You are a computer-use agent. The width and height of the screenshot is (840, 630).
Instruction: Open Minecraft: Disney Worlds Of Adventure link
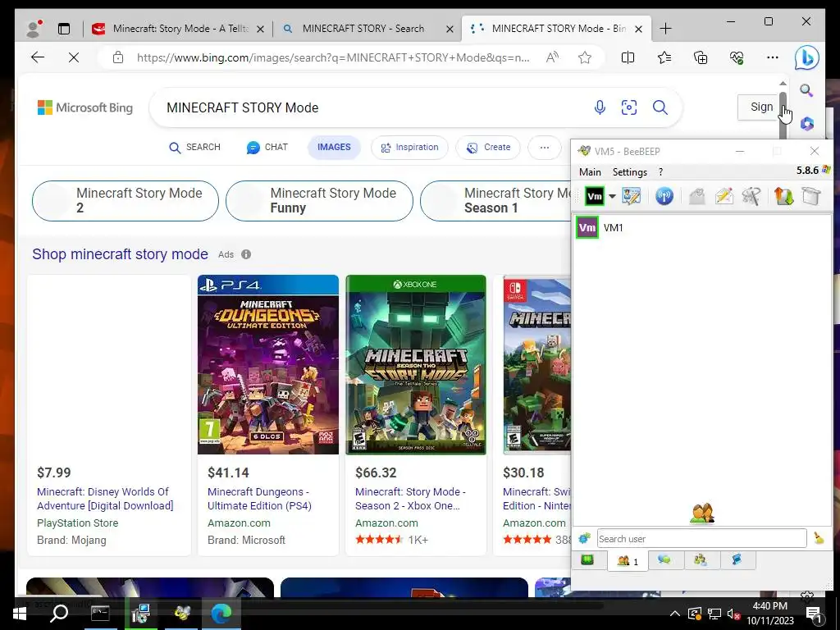coord(105,499)
